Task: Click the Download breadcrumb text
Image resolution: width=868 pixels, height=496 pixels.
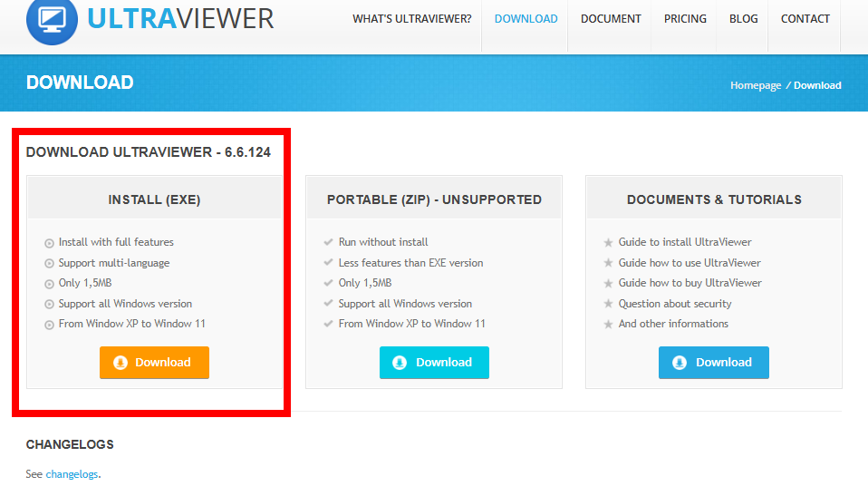Action: pyautogui.click(x=817, y=85)
